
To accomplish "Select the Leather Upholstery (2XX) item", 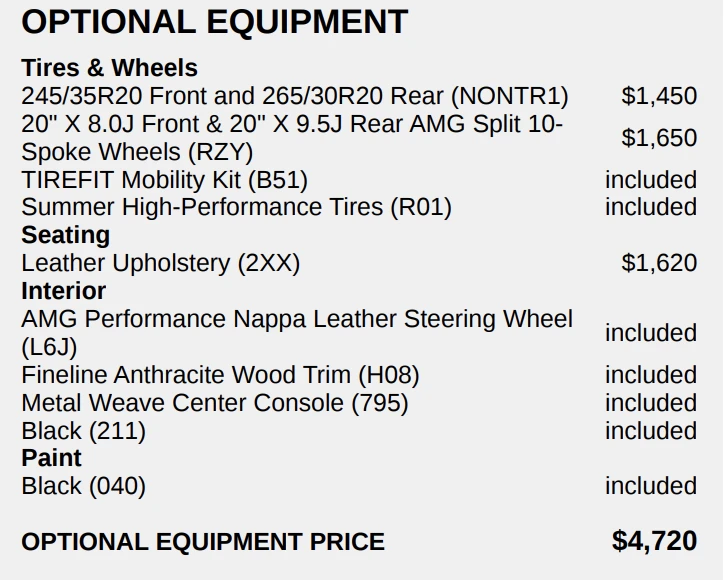I will pos(160,263).
